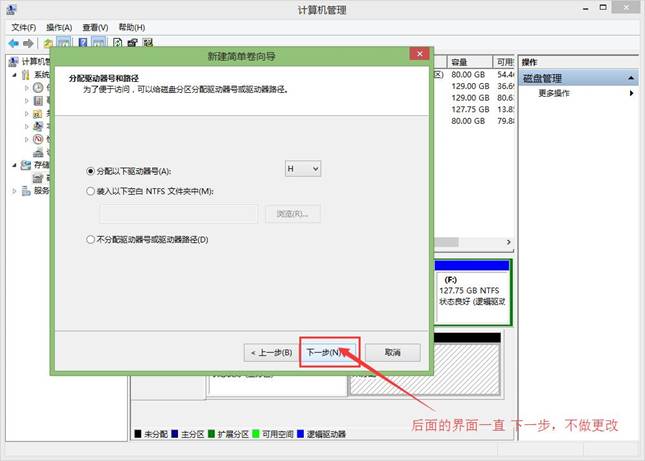The image size is (645, 461).
Task: Click the 容量 column header
Action: [x=469, y=62]
